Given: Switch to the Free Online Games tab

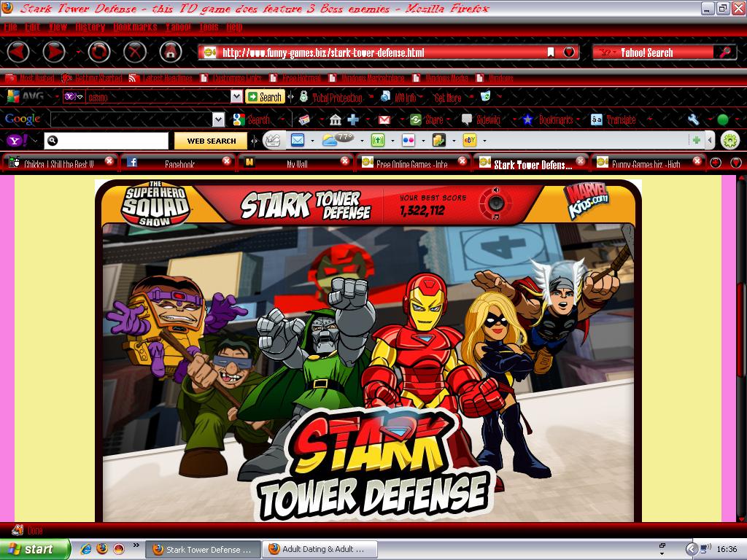Looking at the screenshot, I should (x=412, y=163).
